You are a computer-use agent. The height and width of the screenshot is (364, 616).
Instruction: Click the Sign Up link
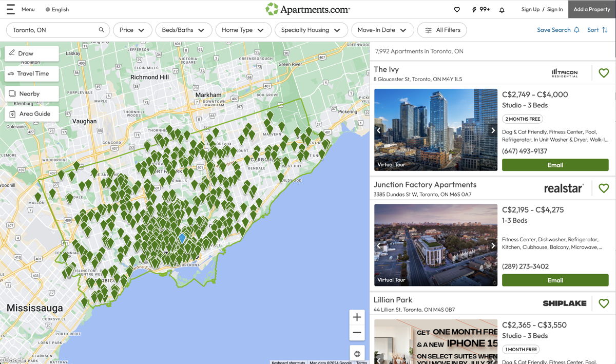click(x=530, y=9)
